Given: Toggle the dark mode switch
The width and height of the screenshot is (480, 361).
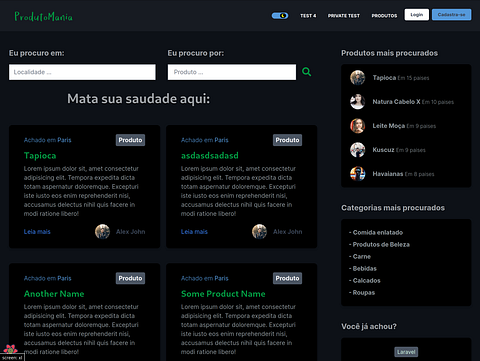Looking at the screenshot, I should [280, 15].
